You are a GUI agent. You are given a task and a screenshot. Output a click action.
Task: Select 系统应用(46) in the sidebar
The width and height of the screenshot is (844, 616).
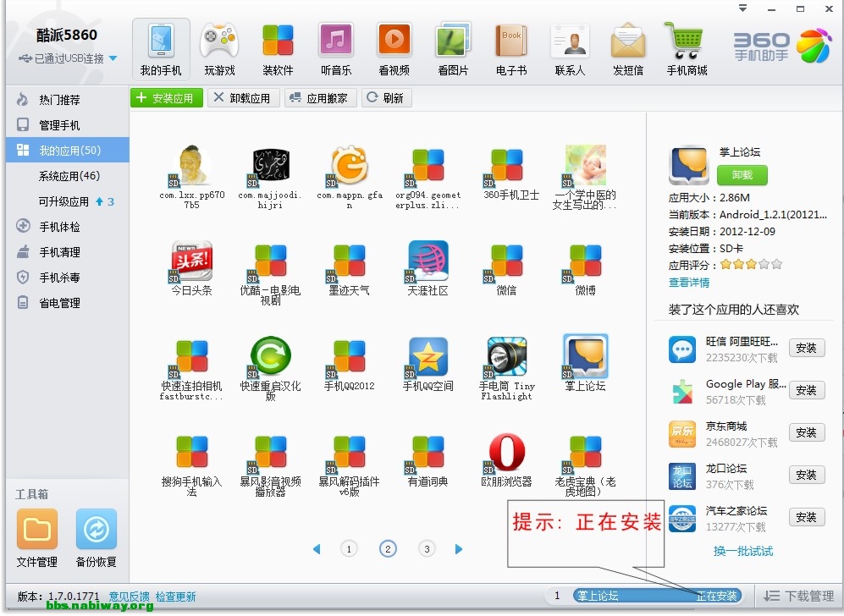69,176
